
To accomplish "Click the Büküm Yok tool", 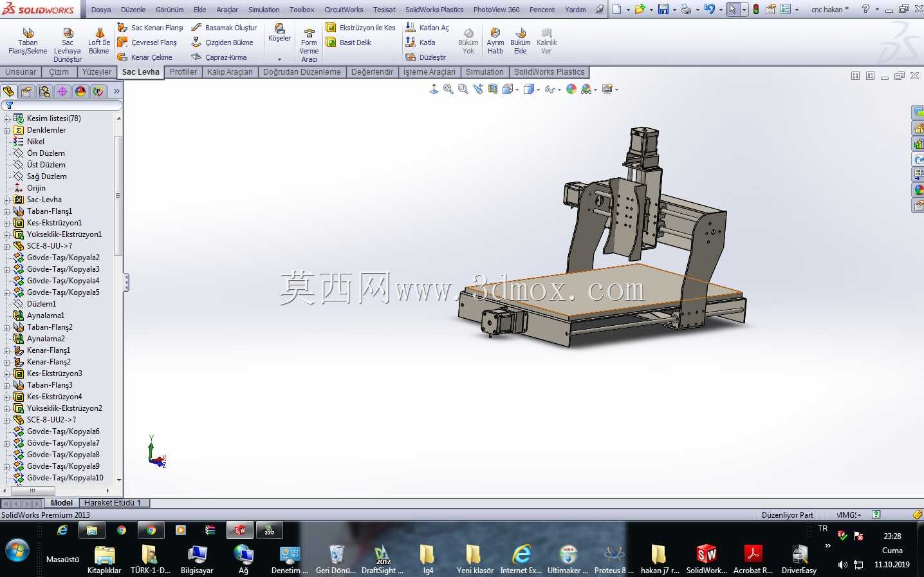I will [x=468, y=41].
